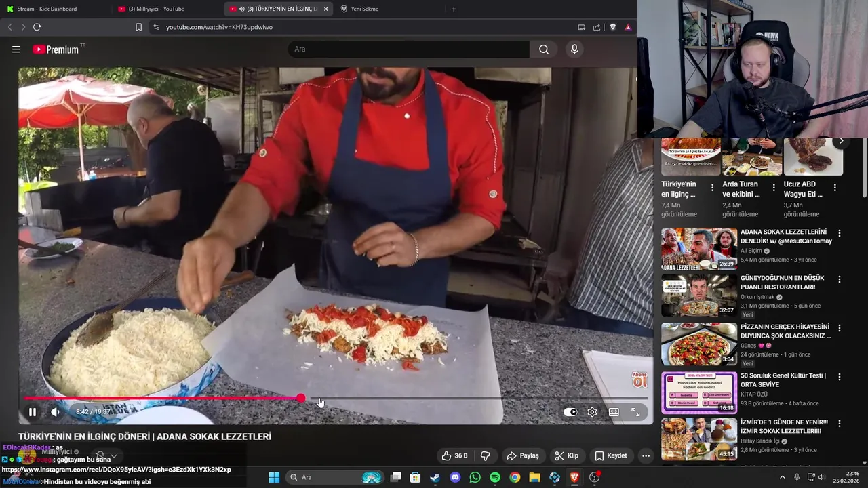Viewport: 868px width, 488px height.
Task: Show hidden system tray icons chevron
Action: (782, 477)
